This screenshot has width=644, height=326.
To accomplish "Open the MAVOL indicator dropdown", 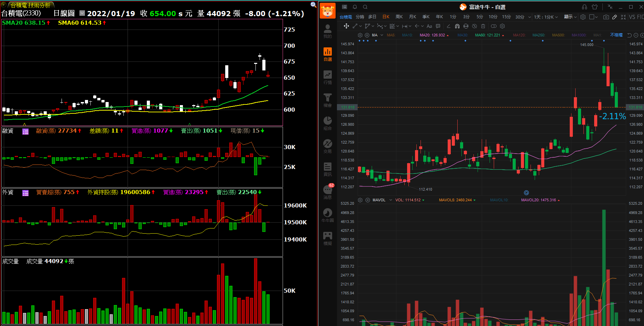I will [391, 200].
